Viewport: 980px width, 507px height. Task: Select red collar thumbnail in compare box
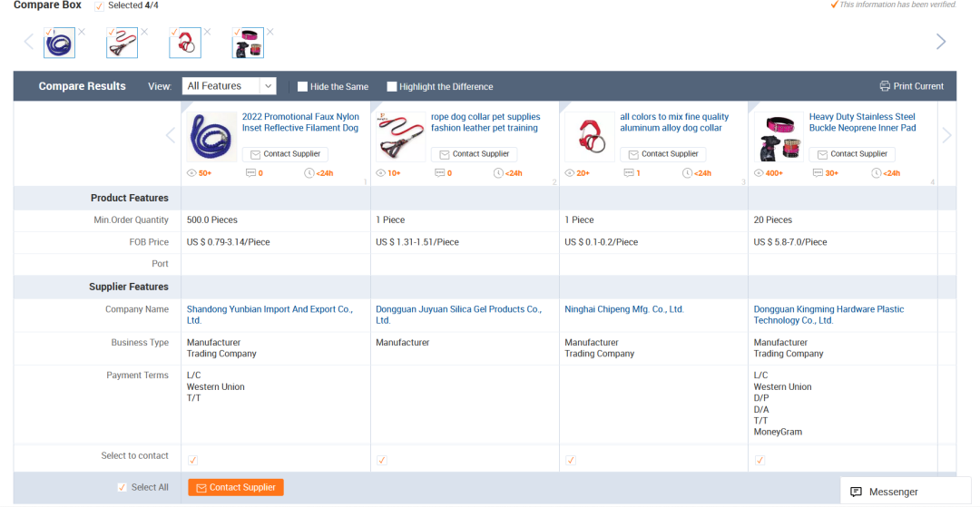tap(185, 44)
